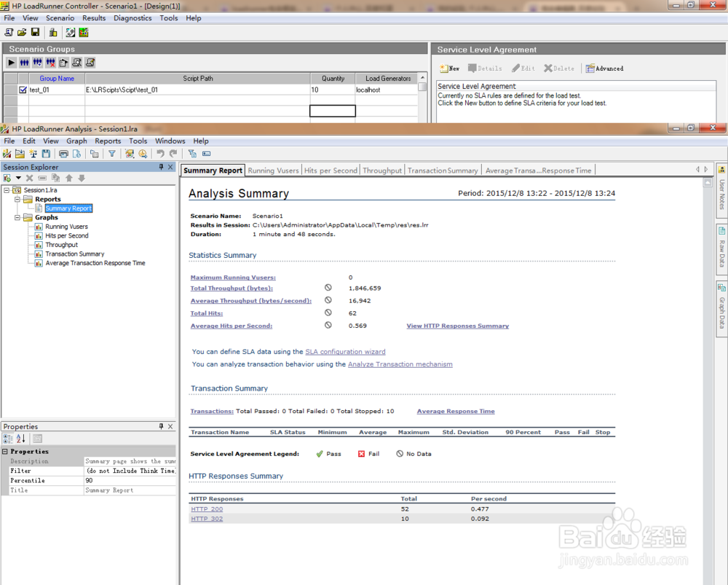Click Categorized view icon in Properties panel
728x585 pixels.
point(8,438)
